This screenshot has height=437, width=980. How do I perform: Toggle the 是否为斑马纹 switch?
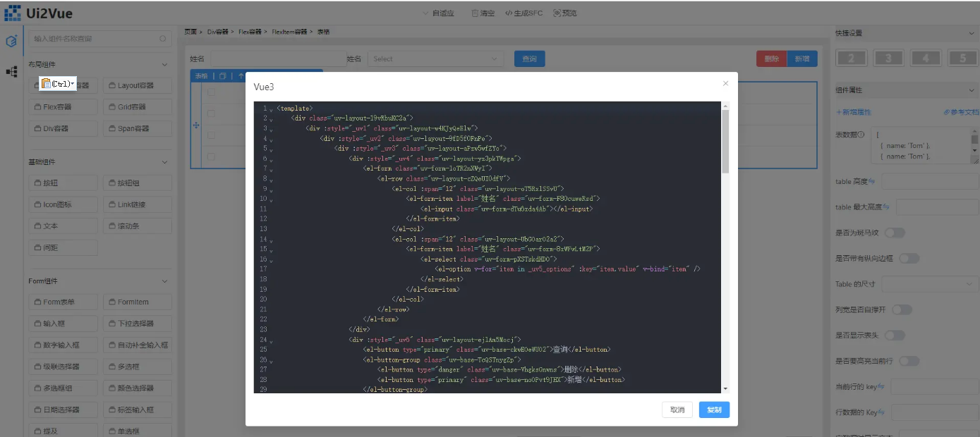pyautogui.click(x=894, y=233)
